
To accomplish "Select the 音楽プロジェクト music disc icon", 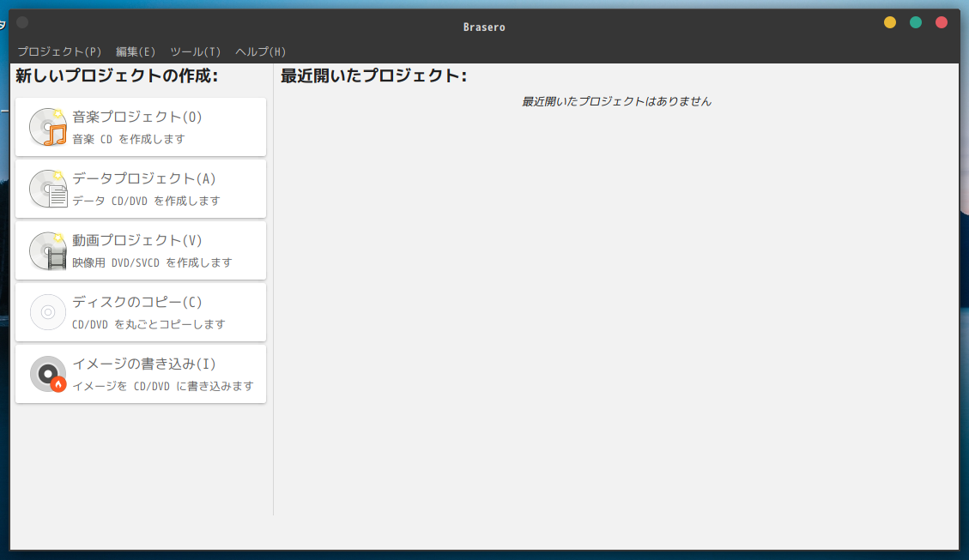I will click(x=47, y=126).
